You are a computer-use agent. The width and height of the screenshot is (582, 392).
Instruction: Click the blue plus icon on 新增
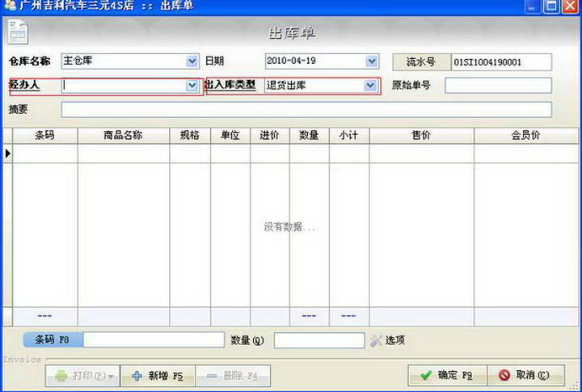[x=137, y=376]
